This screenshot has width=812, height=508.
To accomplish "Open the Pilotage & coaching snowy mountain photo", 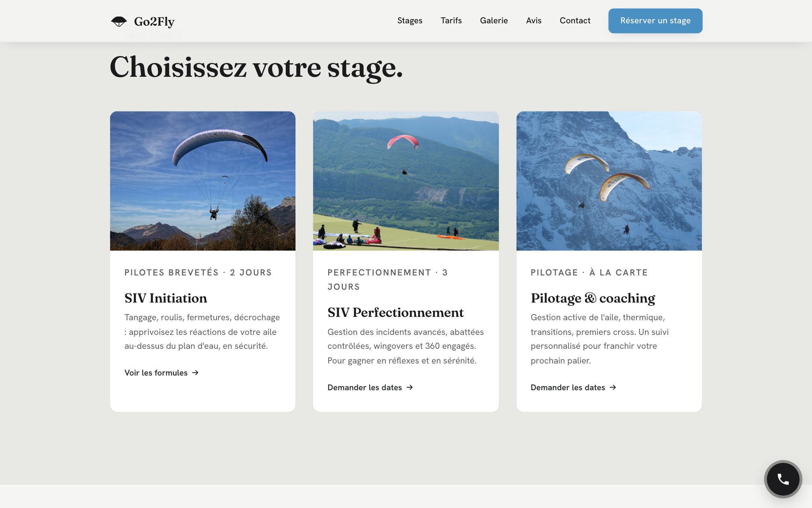I will coord(609,181).
